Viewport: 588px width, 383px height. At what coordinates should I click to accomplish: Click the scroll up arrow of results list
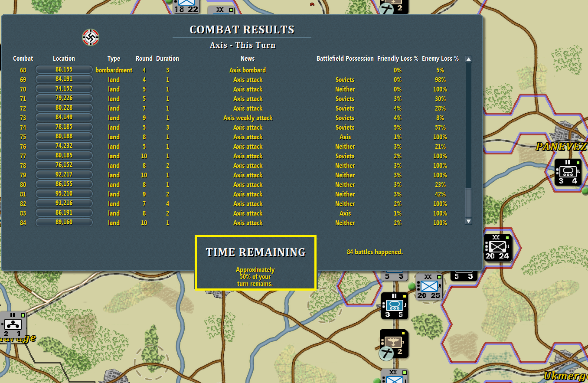click(468, 59)
